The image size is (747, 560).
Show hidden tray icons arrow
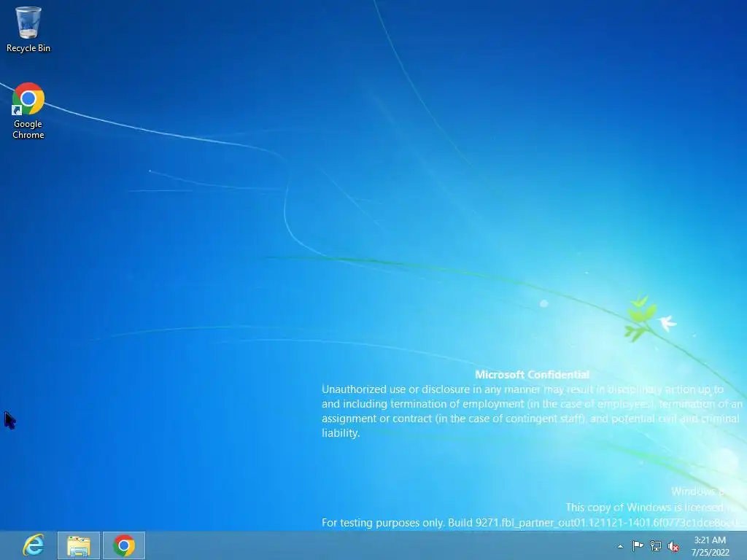(620, 546)
